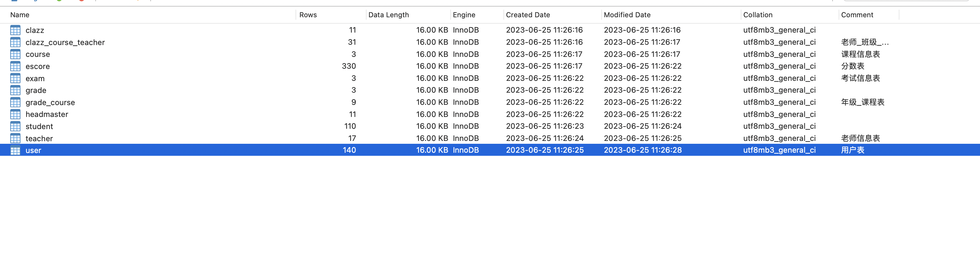Select the user table name
This screenshot has height=262, width=980.
pos(33,150)
